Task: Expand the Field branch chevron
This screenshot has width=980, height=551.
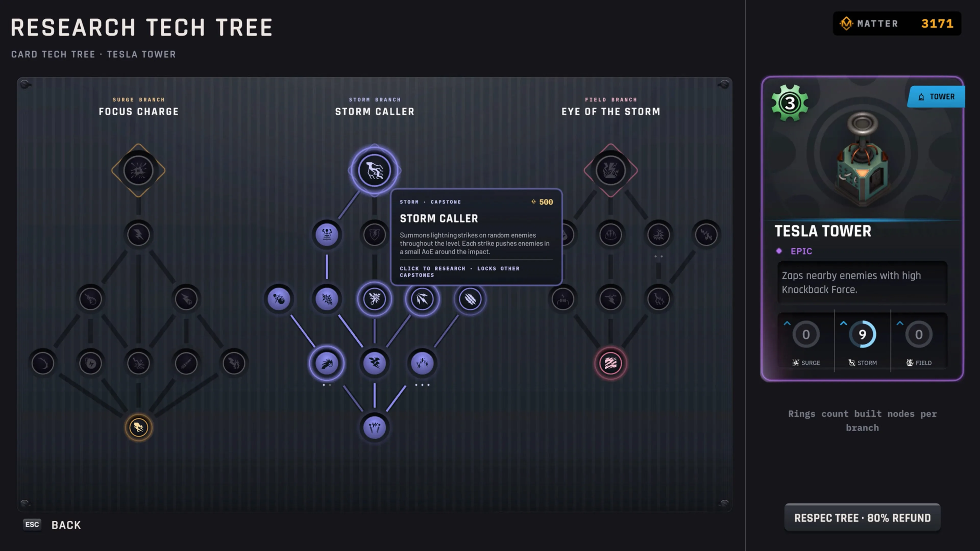Action: (x=899, y=324)
